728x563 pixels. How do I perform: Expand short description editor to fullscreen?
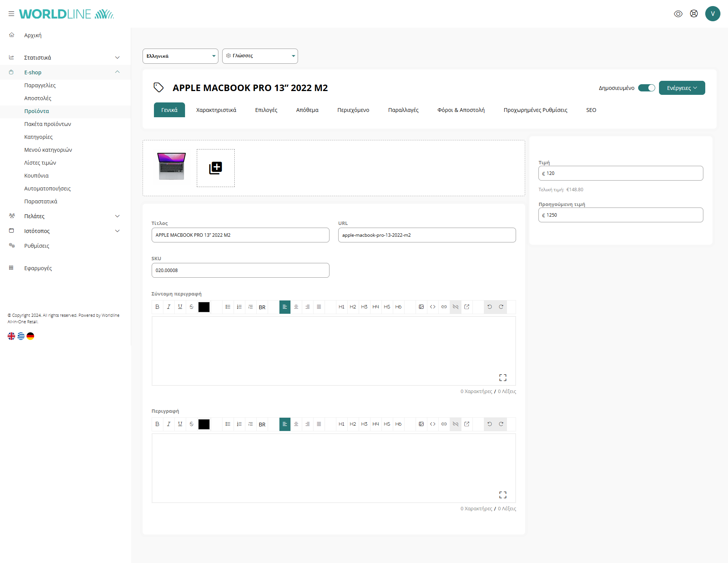coord(503,377)
